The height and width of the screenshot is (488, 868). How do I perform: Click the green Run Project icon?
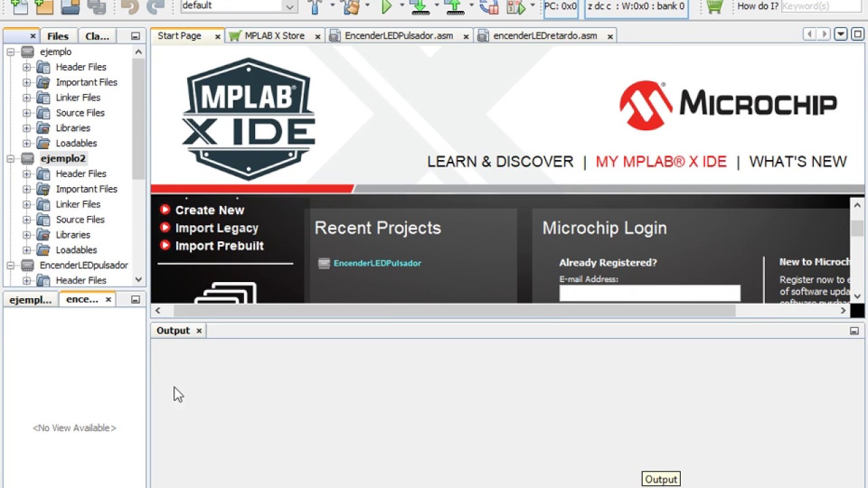click(x=387, y=7)
